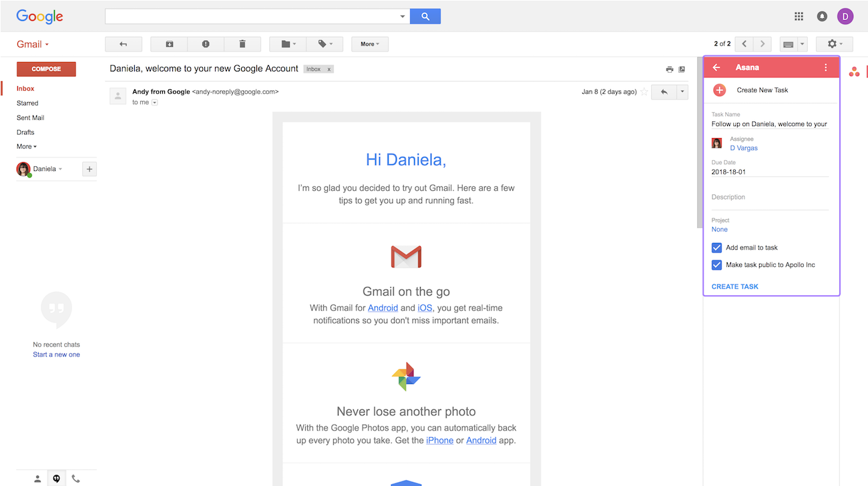Uncheck Add email to task
Screen dimensions: 868x486
tap(716, 248)
